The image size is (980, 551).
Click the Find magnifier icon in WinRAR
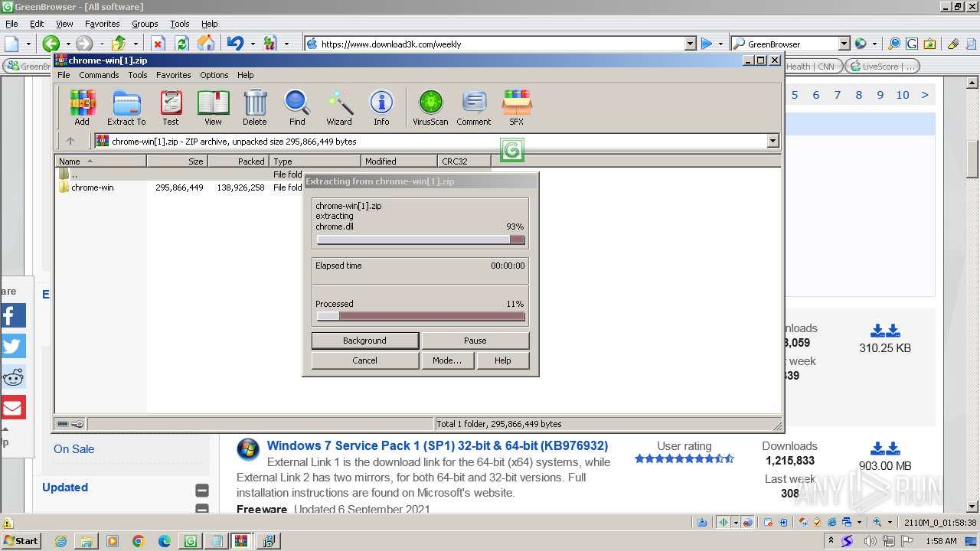(297, 107)
